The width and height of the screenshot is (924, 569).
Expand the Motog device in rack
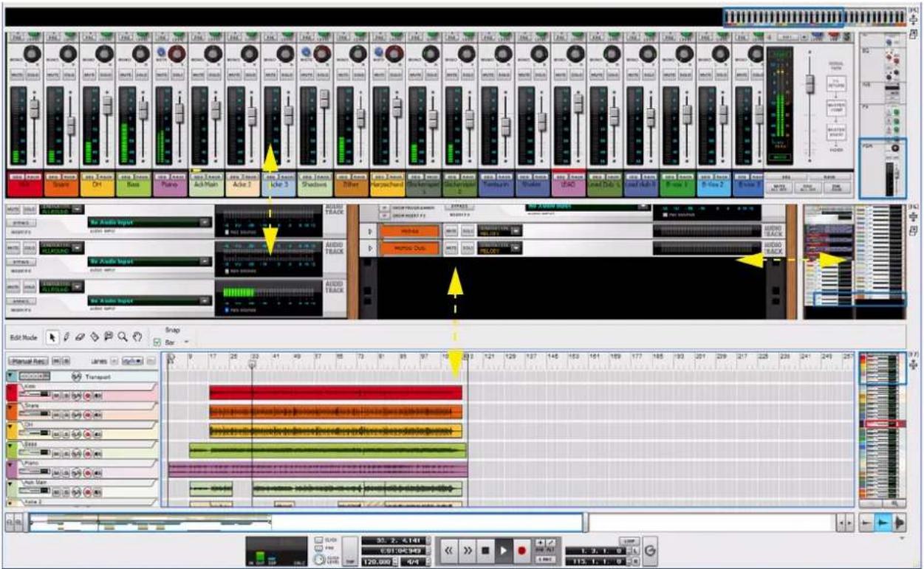(x=371, y=231)
